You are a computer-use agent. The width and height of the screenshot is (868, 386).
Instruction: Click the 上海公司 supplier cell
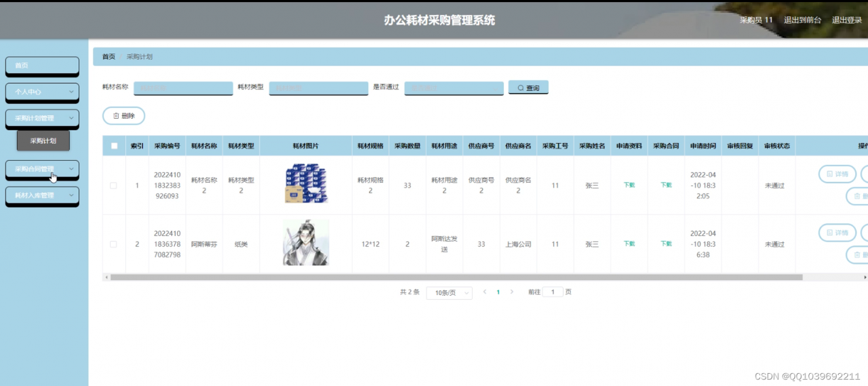(518, 244)
